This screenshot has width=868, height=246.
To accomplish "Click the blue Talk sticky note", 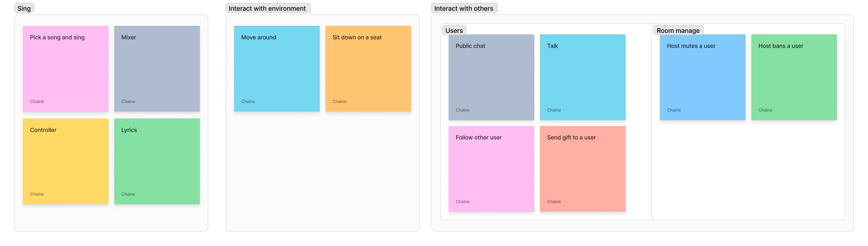I will [x=583, y=77].
